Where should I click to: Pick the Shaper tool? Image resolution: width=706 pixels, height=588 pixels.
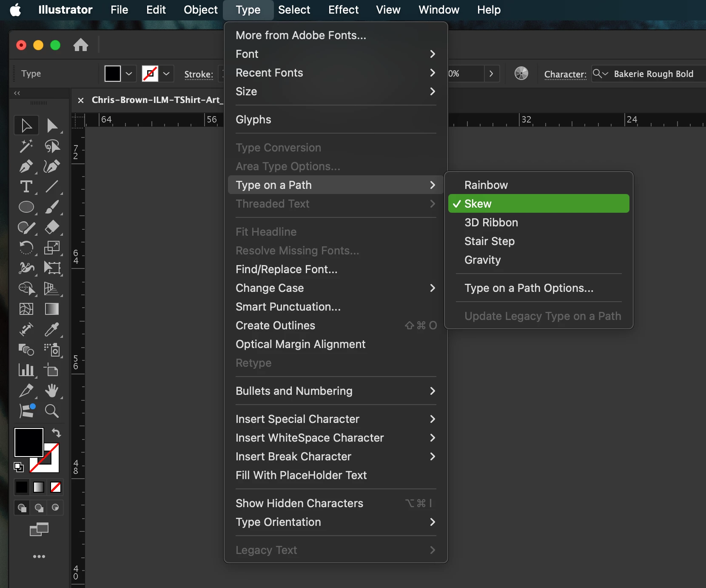[26, 228]
